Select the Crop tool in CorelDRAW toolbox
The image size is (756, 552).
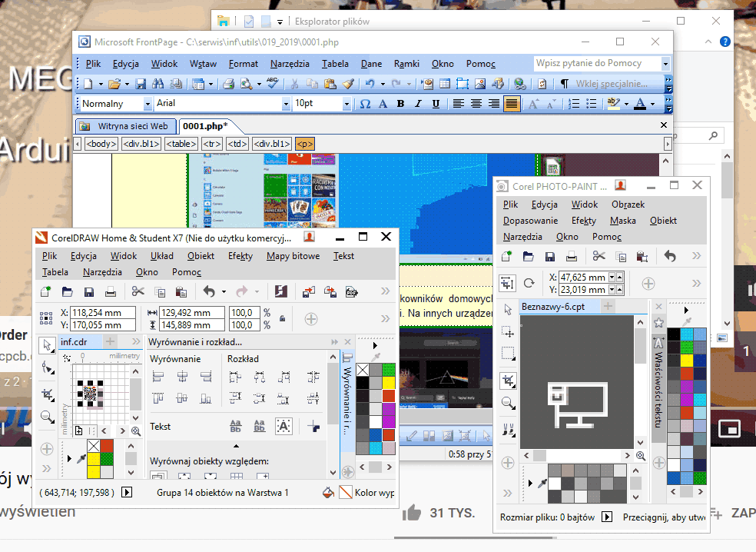click(47, 394)
